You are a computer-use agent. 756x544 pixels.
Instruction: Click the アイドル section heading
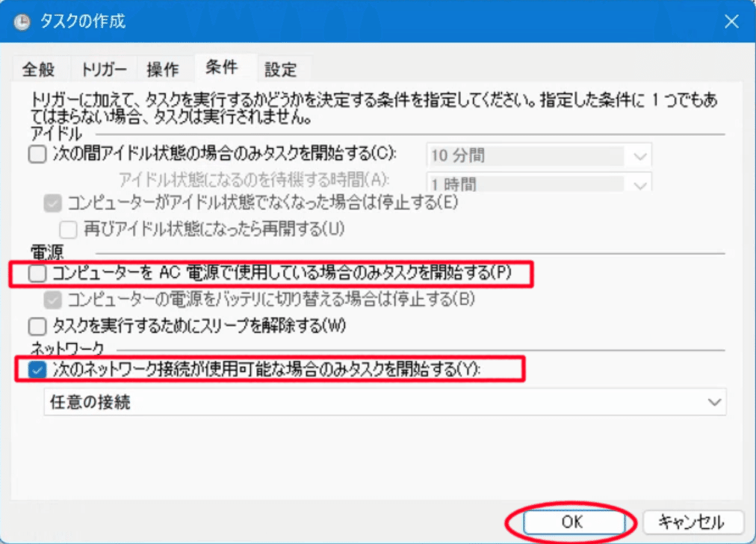coord(57,133)
